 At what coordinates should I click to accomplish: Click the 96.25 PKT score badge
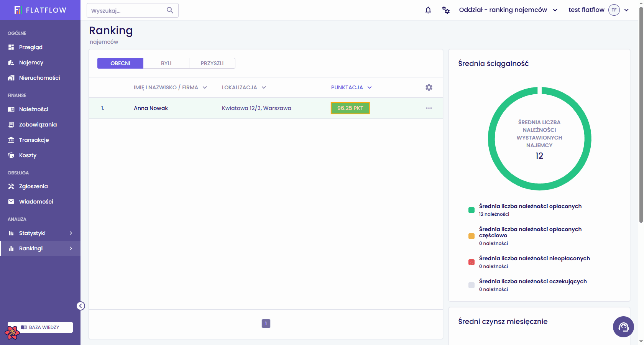click(350, 108)
